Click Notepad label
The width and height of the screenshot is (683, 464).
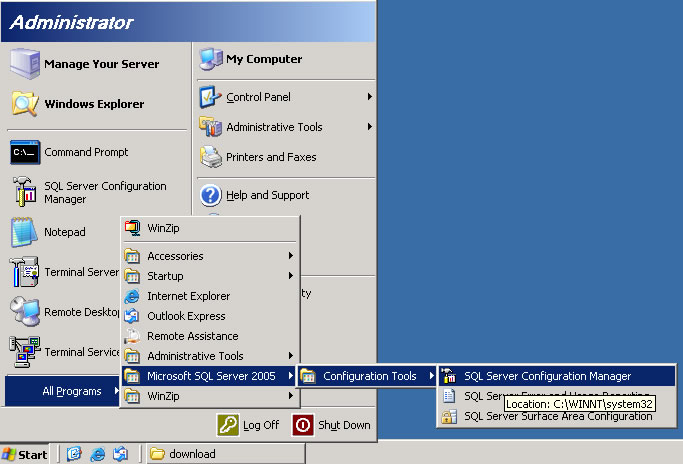[64, 232]
